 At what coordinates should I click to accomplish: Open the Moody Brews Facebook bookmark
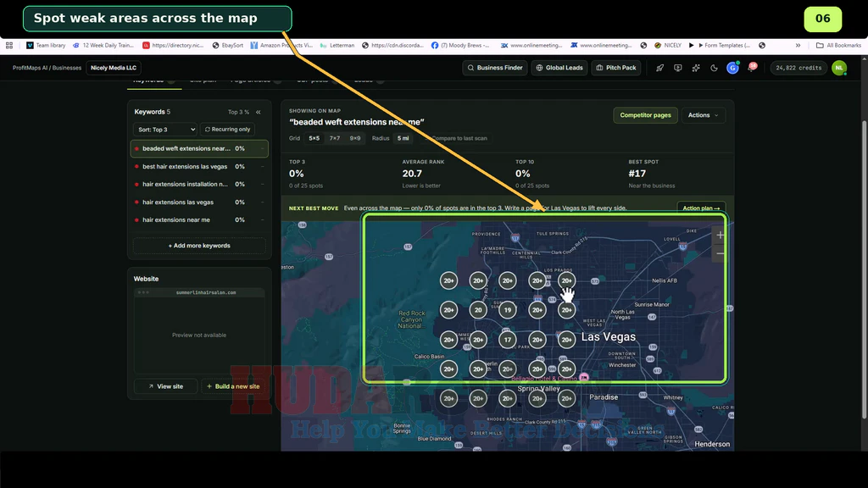[x=460, y=46]
